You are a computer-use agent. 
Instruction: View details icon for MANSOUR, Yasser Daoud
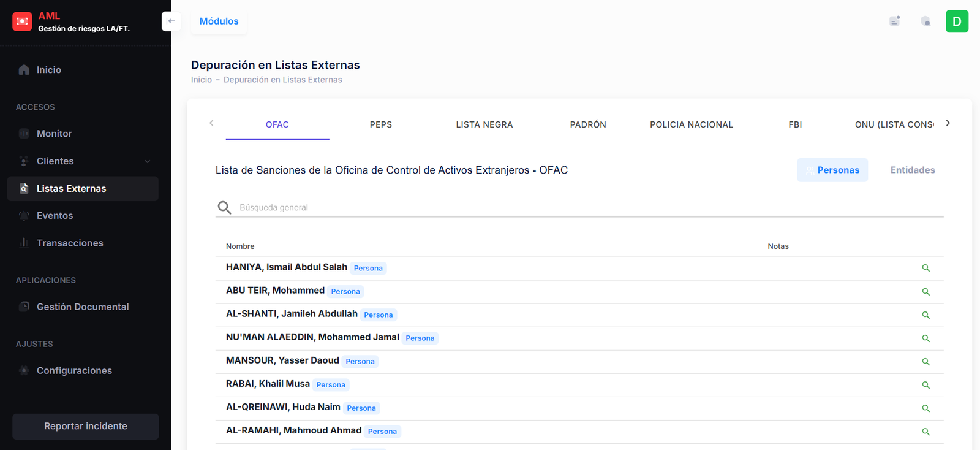click(x=925, y=362)
